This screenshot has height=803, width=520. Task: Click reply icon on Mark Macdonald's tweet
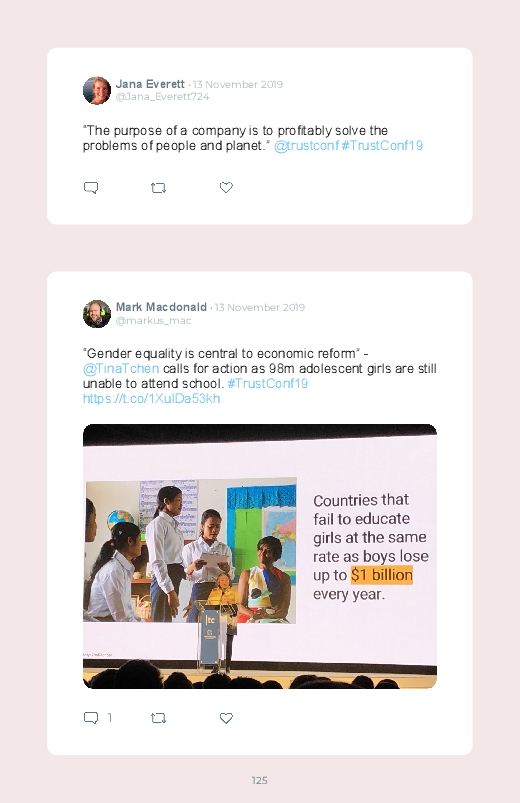pyautogui.click(x=91, y=718)
